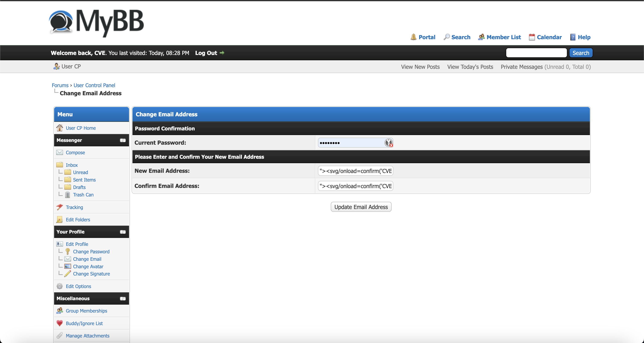This screenshot has width=644, height=343.
Task: Open the Manage Attachments link
Action: (88, 336)
